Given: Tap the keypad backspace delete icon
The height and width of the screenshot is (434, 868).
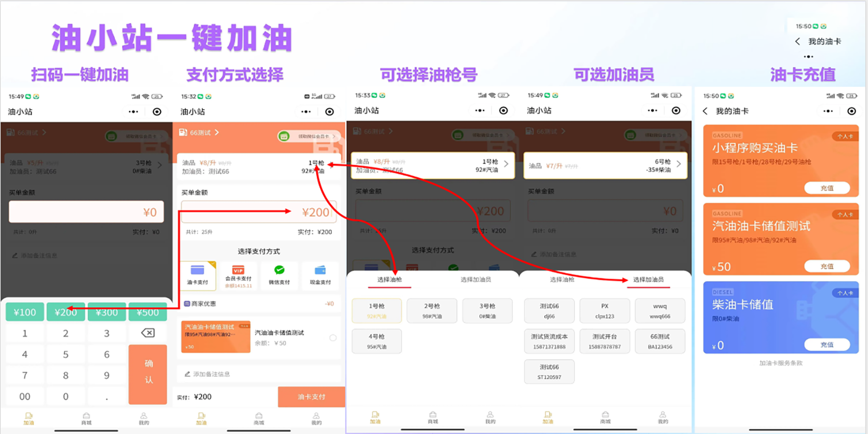Looking at the screenshot, I should (148, 333).
